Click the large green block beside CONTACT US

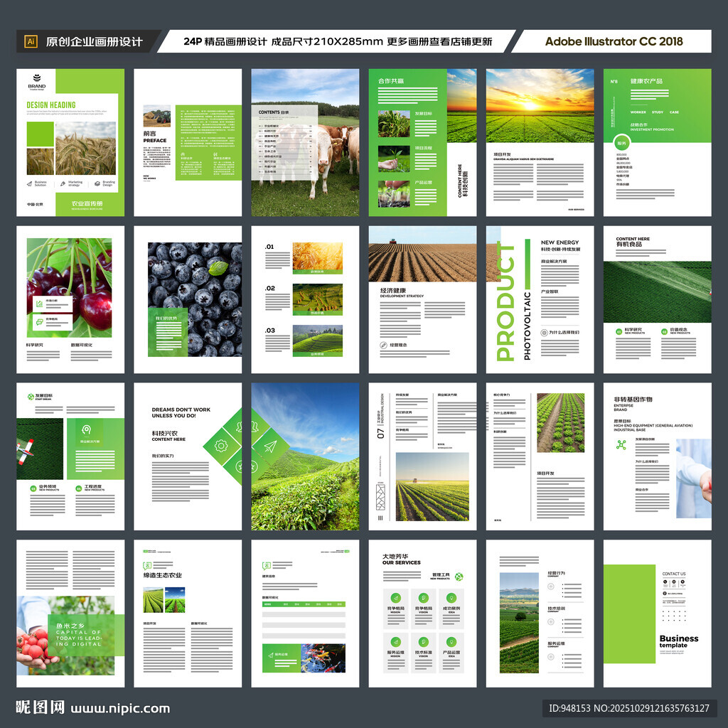[630, 614]
